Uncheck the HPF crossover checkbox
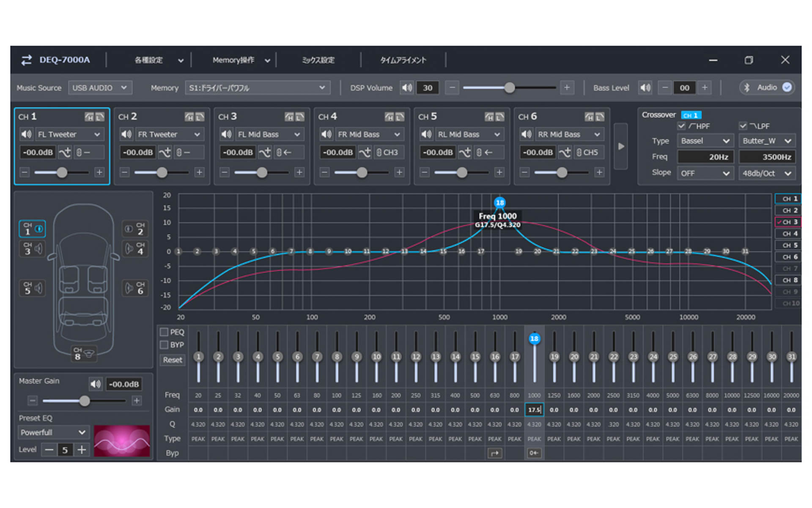The width and height of the screenshot is (812, 508). (681, 126)
